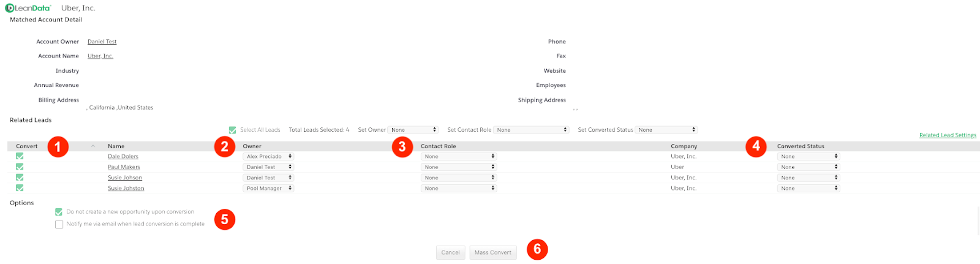Open Contact Role dropdown for Susie Johson
The height and width of the screenshot is (264, 980).
pyautogui.click(x=459, y=178)
